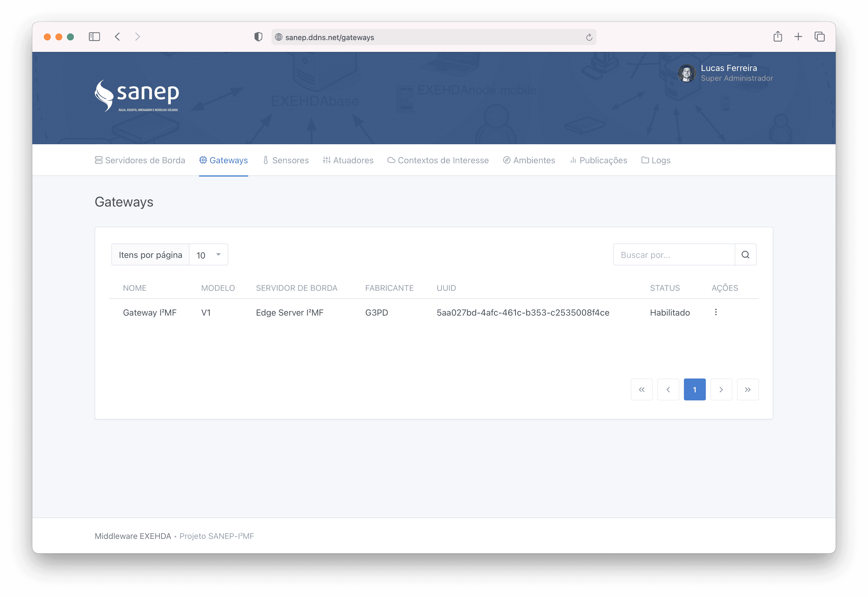Click the search magnifier icon button
This screenshot has height=596, width=868.
[745, 255]
